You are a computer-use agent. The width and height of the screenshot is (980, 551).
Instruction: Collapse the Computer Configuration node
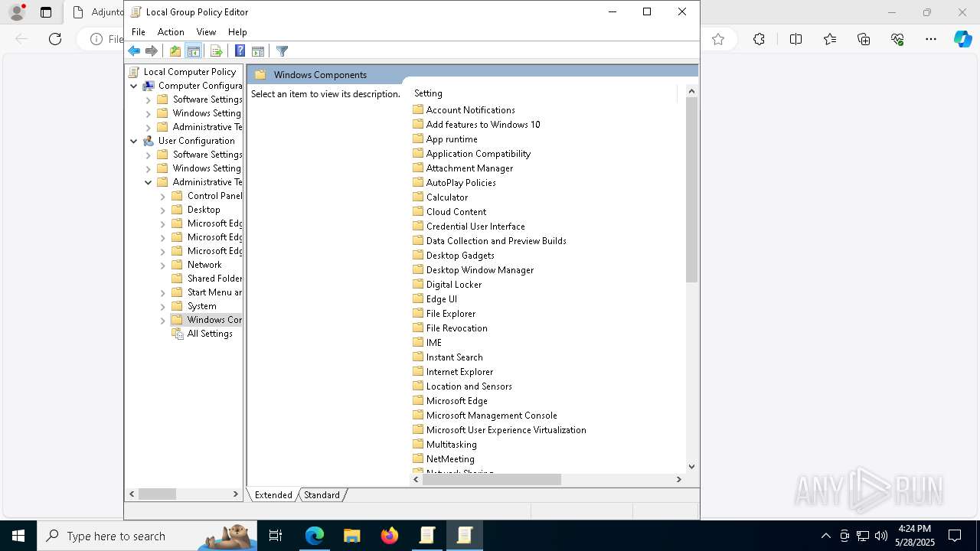tap(134, 86)
